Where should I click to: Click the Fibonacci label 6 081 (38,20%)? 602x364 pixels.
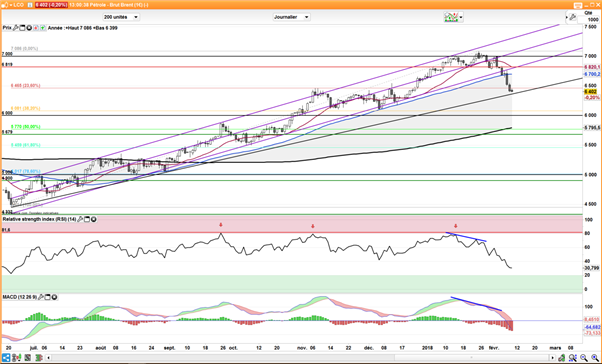click(25, 108)
